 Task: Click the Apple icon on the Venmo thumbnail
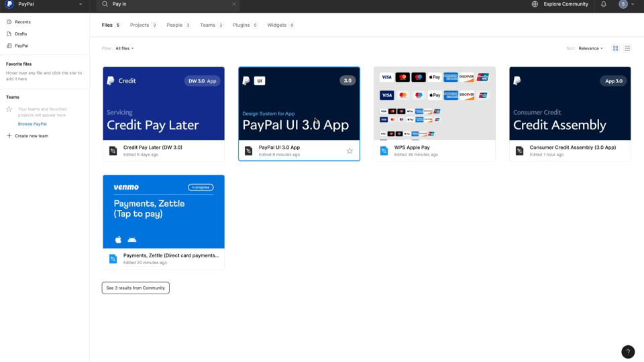(118, 240)
